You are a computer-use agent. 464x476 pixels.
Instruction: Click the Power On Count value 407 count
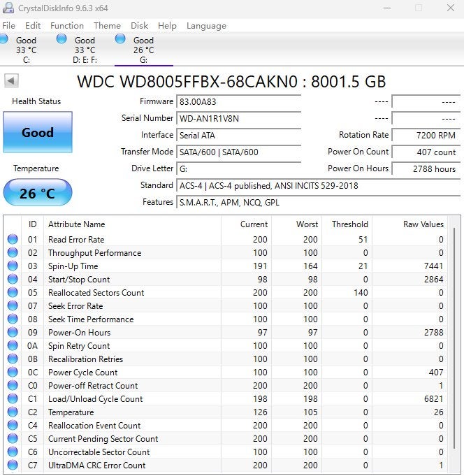(426, 152)
